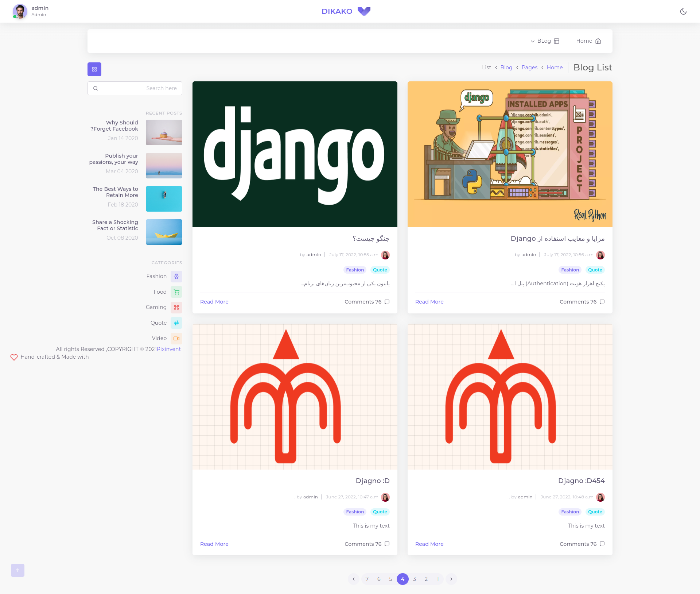Open admin user profile avatar
Viewport: 700px width, 594px height.
click(x=20, y=11)
